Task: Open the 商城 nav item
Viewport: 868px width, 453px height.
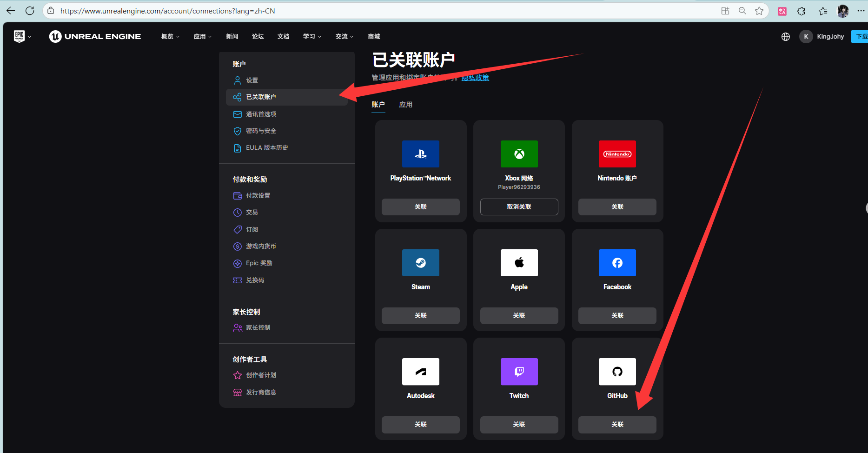Action: pyautogui.click(x=374, y=37)
